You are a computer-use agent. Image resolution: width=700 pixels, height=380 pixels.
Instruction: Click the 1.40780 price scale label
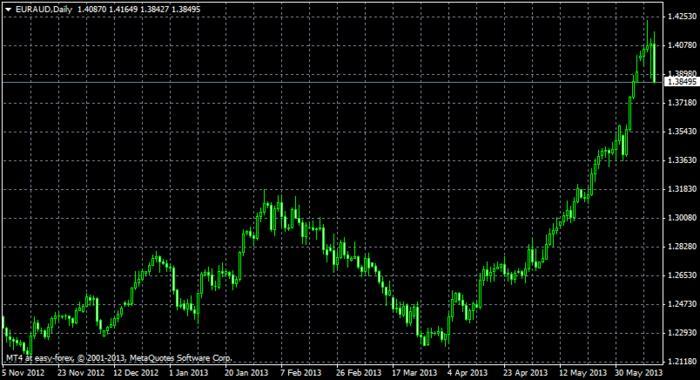point(682,46)
